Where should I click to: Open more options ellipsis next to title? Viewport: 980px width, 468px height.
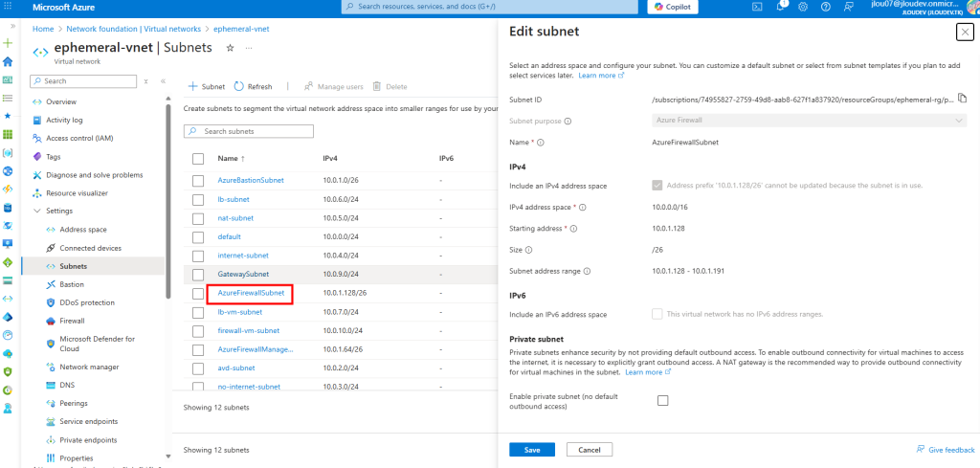[249, 48]
